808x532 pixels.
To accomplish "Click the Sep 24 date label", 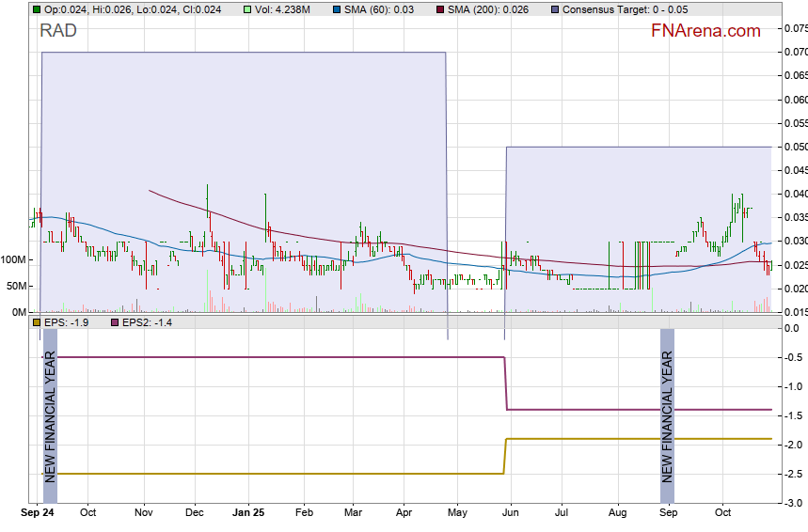I will point(37,513).
